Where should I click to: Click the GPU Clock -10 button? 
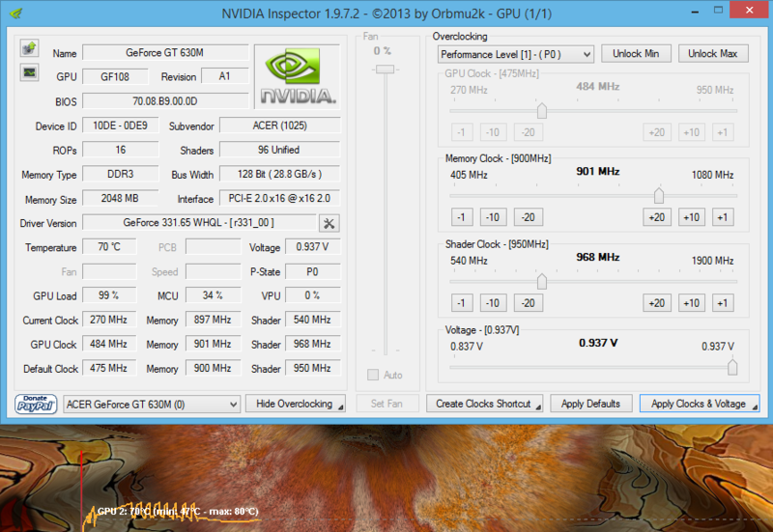(x=493, y=132)
